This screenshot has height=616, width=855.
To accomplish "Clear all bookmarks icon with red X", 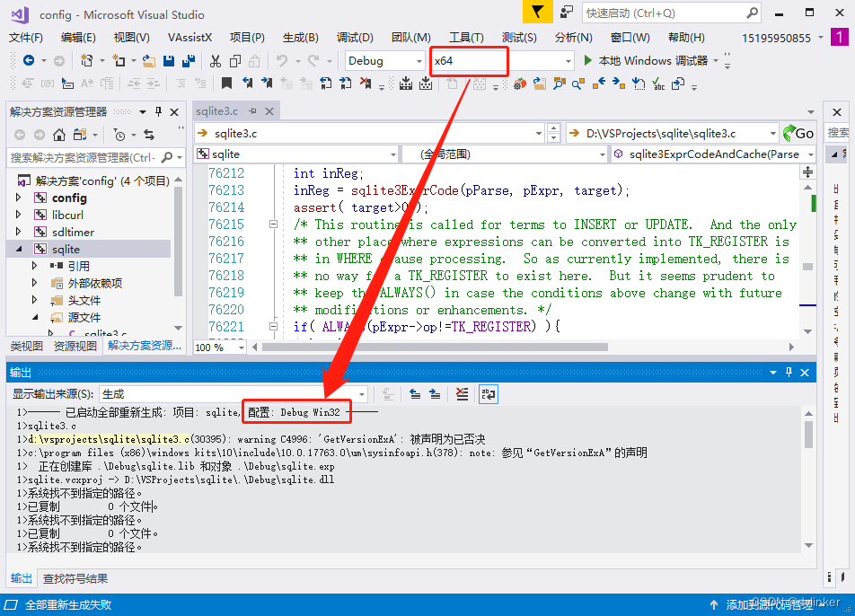I will [366, 84].
